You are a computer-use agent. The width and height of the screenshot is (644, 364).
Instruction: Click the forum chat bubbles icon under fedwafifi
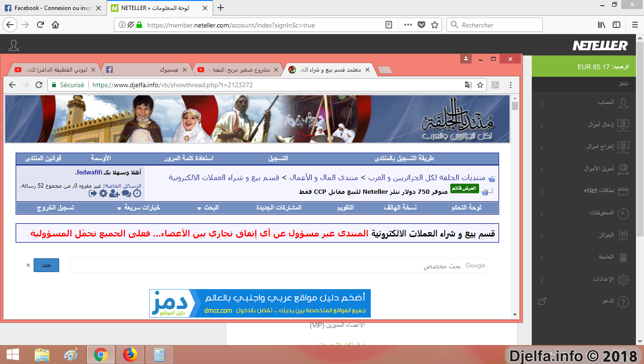click(x=126, y=193)
